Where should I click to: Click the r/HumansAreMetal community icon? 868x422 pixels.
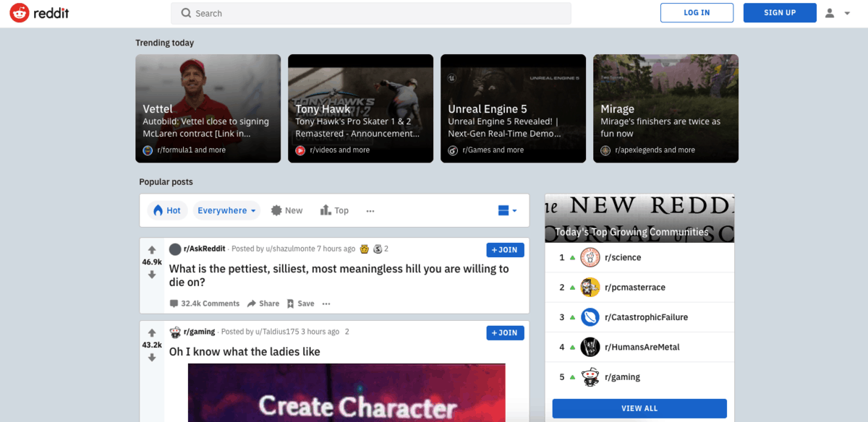[x=590, y=347]
